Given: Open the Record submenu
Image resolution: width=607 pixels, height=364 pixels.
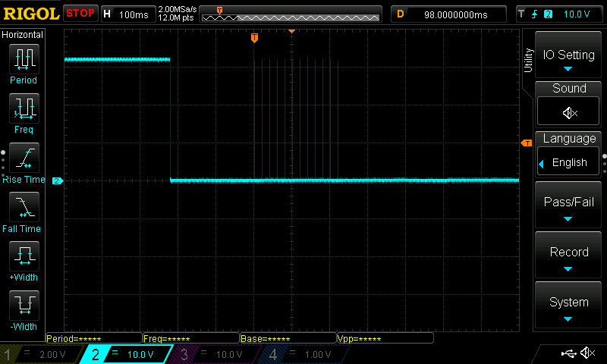Looking at the screenshot, I should 568,255.
